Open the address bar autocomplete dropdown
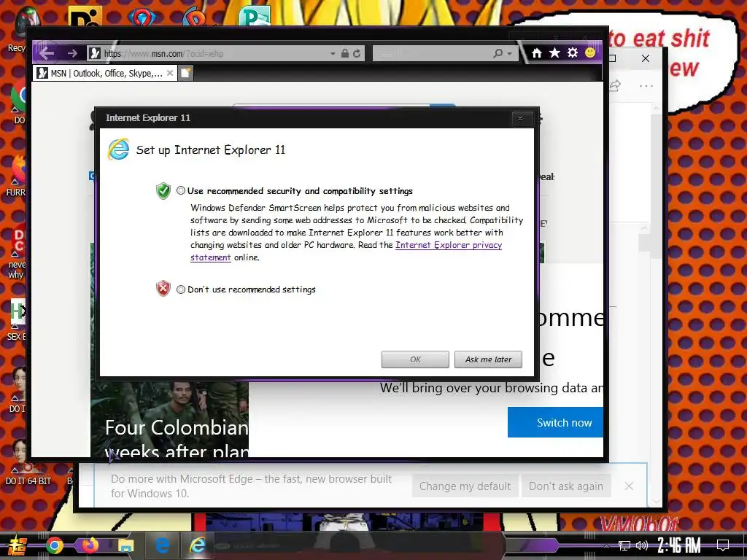This screenshot has height=560, width=747. pyautogui.click(x=333, y=53)
